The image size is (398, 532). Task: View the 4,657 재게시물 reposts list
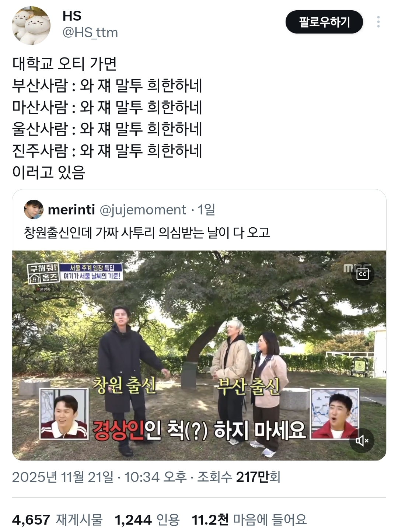pos(57,519)
